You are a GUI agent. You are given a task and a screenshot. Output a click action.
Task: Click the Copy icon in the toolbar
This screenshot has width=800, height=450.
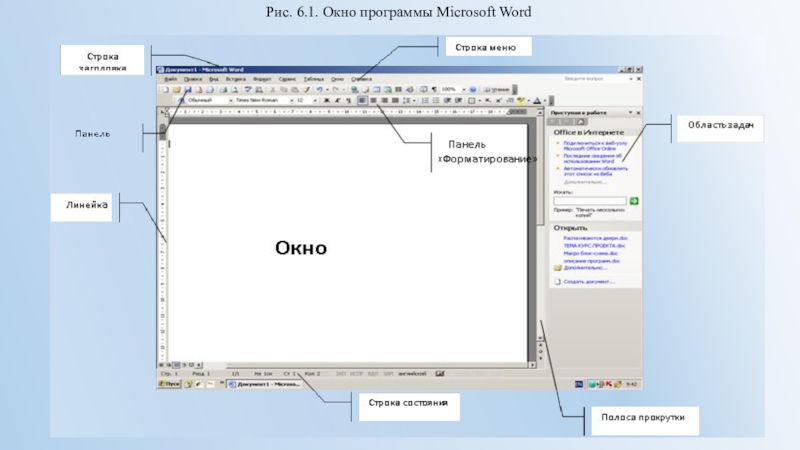284,89
